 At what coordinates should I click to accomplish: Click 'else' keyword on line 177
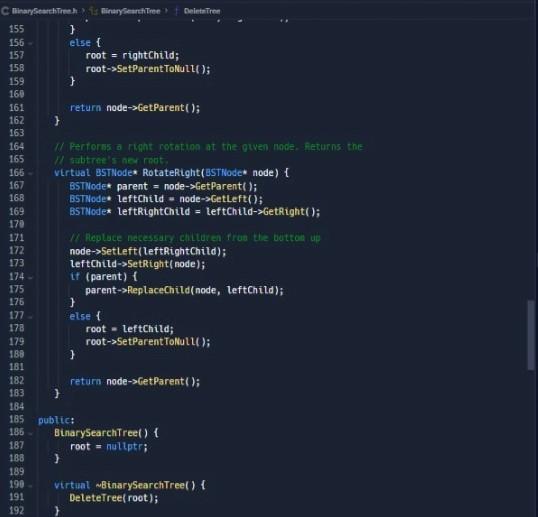[80, 316]
